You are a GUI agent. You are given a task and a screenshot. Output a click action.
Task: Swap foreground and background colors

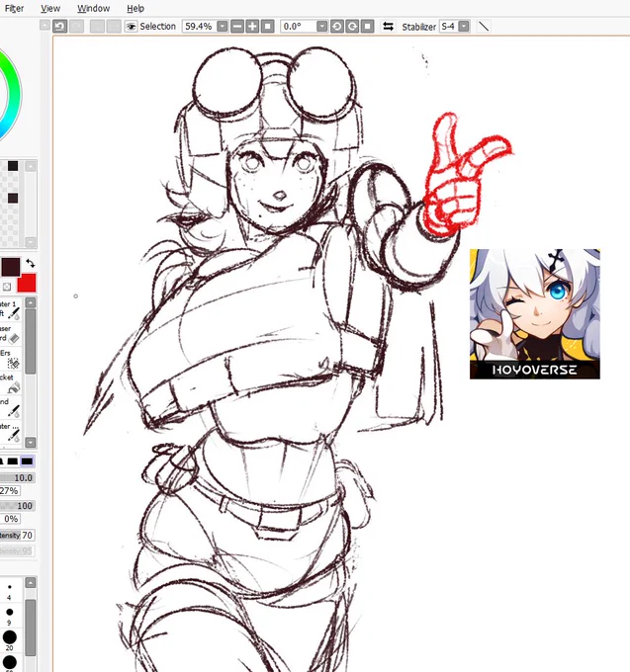click(x=30, y=263)
